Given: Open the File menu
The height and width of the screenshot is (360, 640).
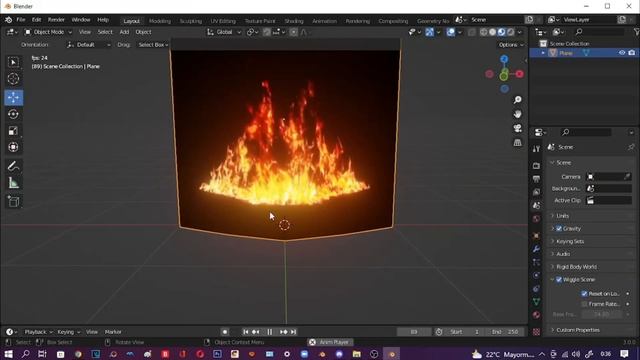Looking at the screenshot, I should click(20, 20).
